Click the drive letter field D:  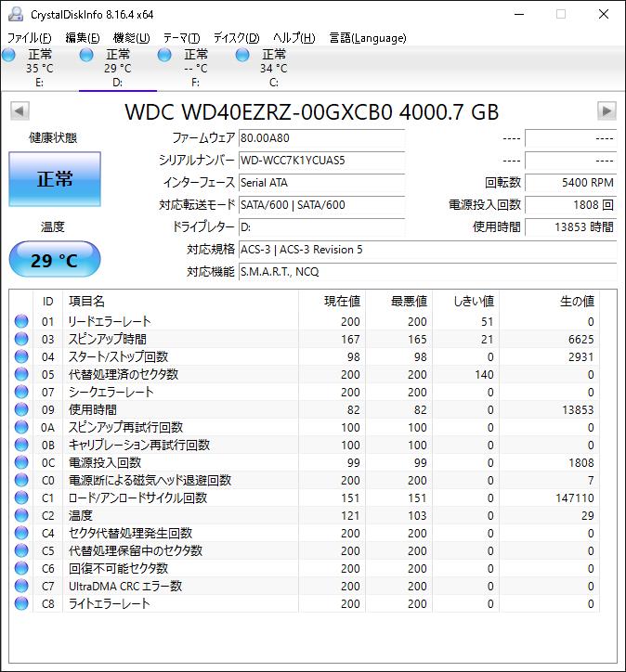tap(321, 227)
